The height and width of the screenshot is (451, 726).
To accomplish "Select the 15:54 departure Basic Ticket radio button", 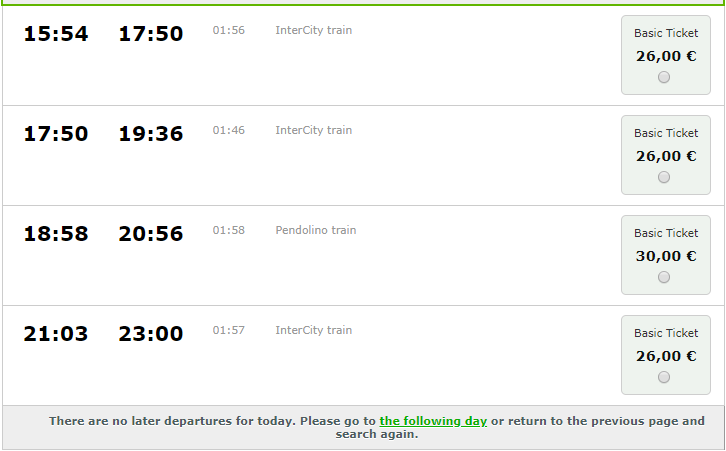I will 664,78.
